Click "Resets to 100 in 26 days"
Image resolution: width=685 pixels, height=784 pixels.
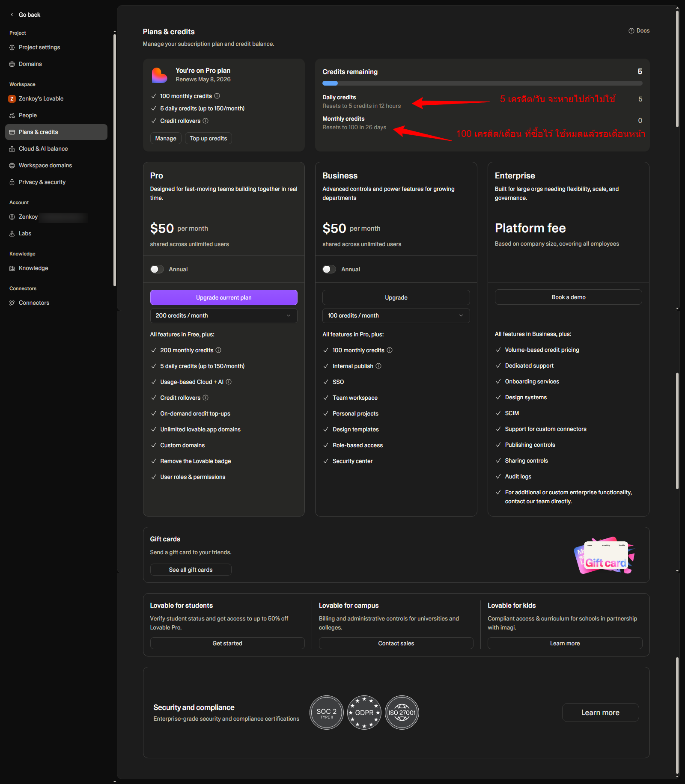354,128
